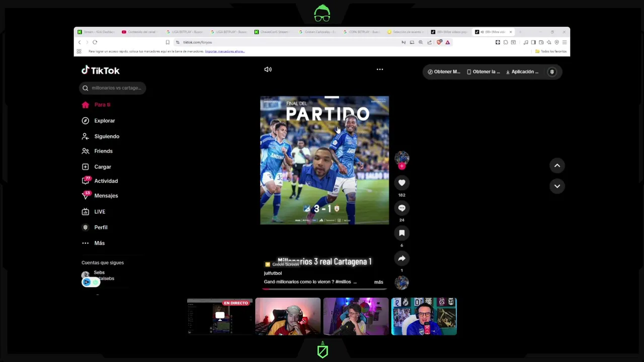Viewport: 644px width, 362px height.
Task: Switch to Contenido del canal tab
Action: tap(139, 32)
